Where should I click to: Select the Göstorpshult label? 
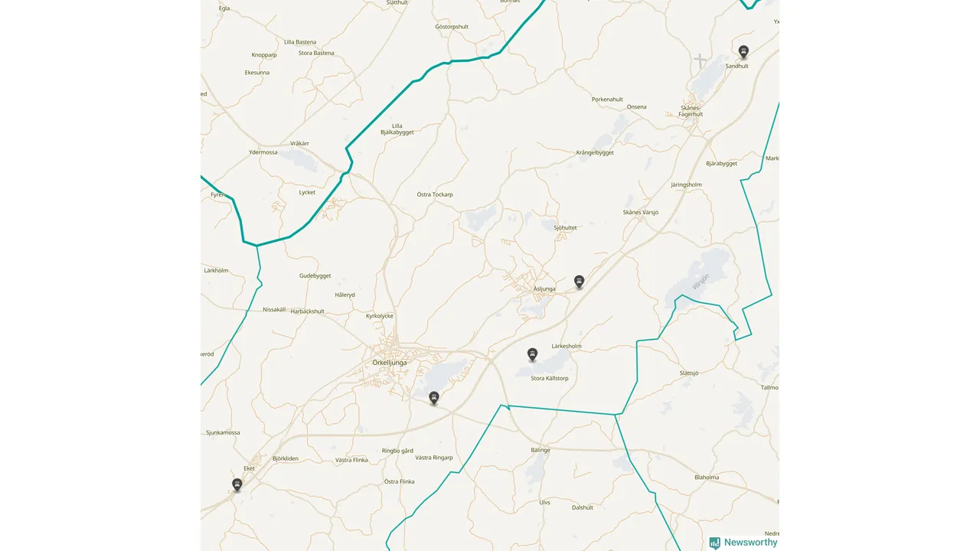pyautogui.click(x=452, y=27)
